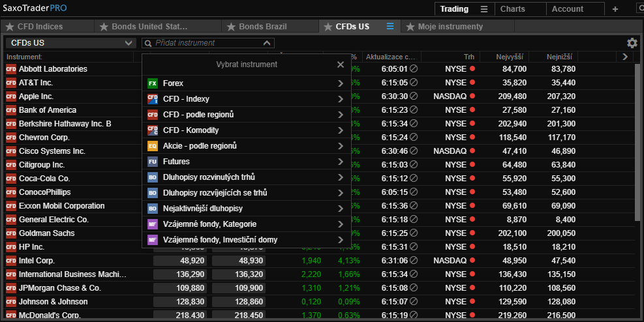The height and width of the screenshot is (322, 644).
Task: Open the Account workspace tab
Action: click(575, 9)
